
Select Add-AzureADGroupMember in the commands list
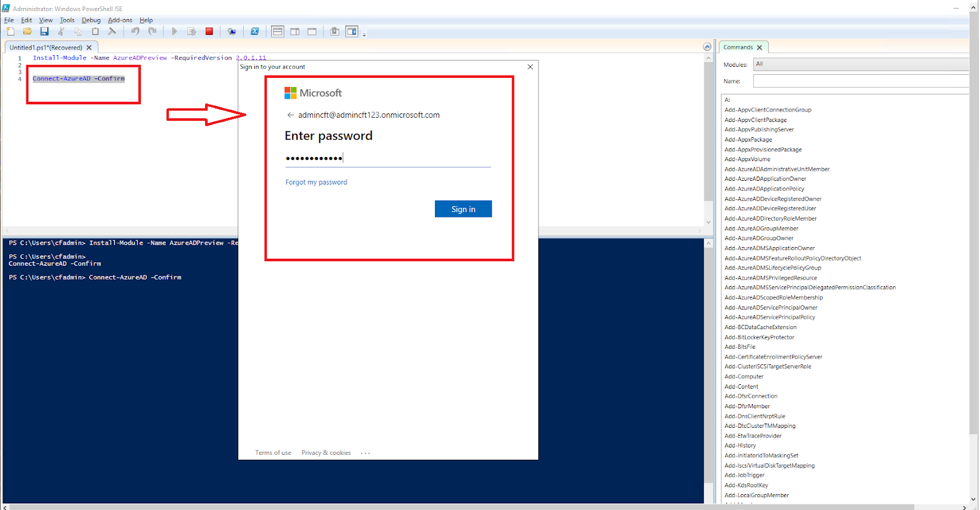coord(761,228)
